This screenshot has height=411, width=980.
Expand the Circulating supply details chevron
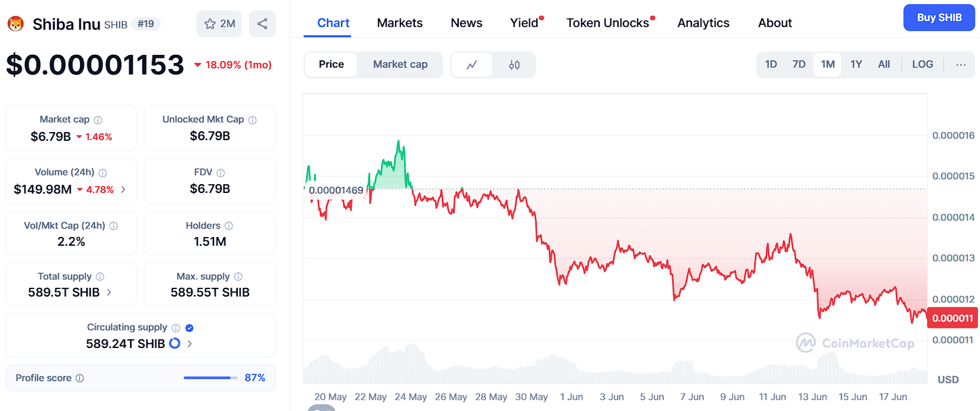(x=189, y=344)
